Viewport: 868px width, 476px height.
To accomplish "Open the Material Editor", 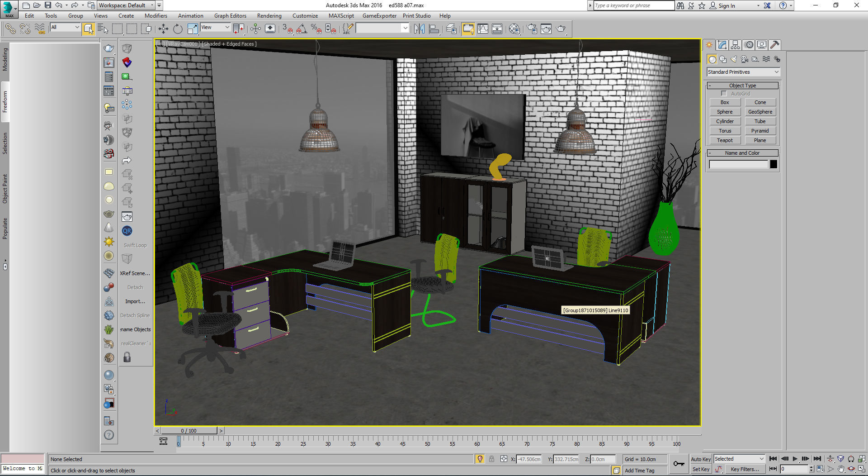I will (x=514, y=29).
